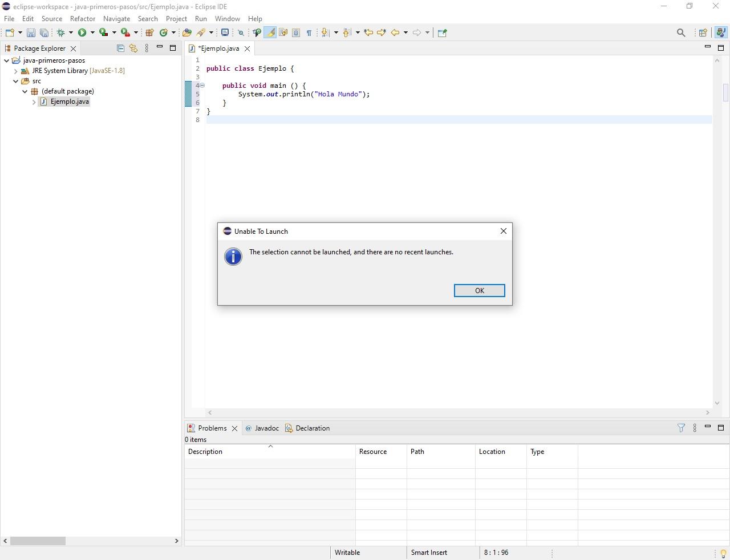The image size is (730, 560).
Task: Open the Project menu
Action: coord(176,19)
